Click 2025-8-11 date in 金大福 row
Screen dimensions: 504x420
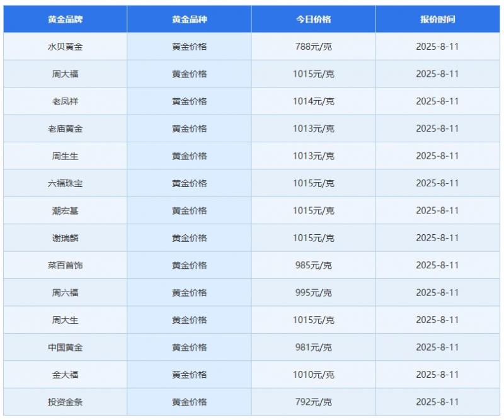point(437,375)
